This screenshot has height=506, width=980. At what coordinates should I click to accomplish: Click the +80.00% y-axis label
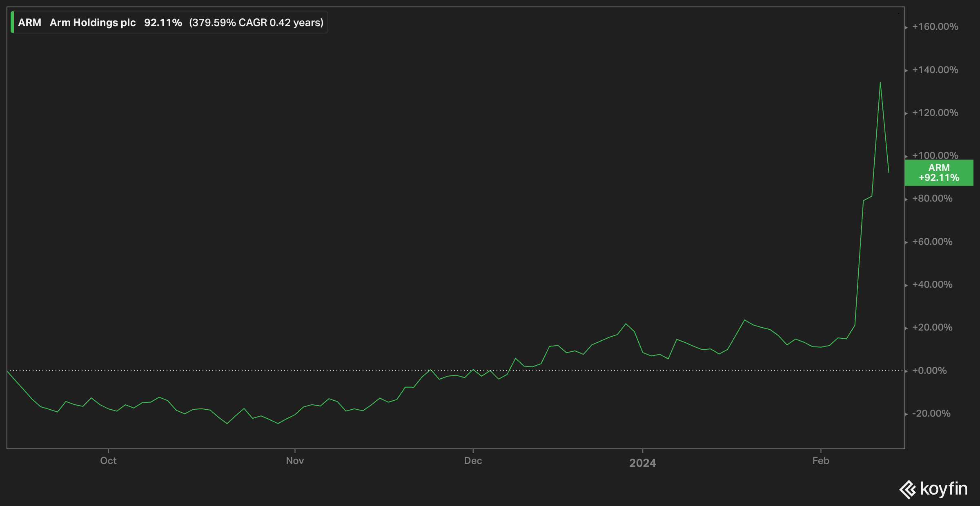[x=932, y=198]
